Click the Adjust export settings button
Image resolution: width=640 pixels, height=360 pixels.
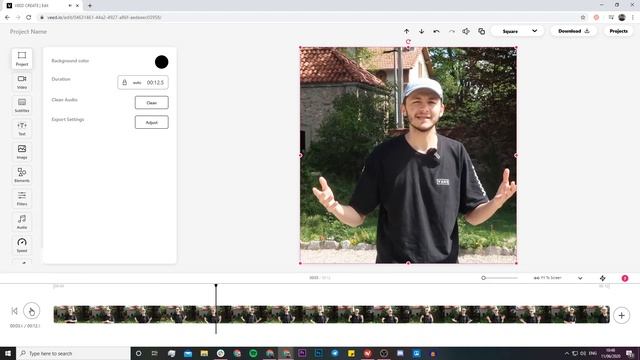[x=151, y=122]
